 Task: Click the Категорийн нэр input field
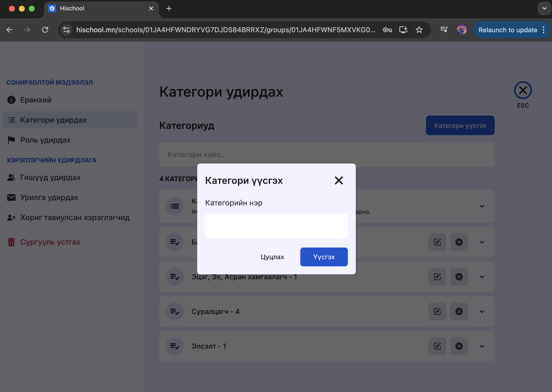pos(276,226)
